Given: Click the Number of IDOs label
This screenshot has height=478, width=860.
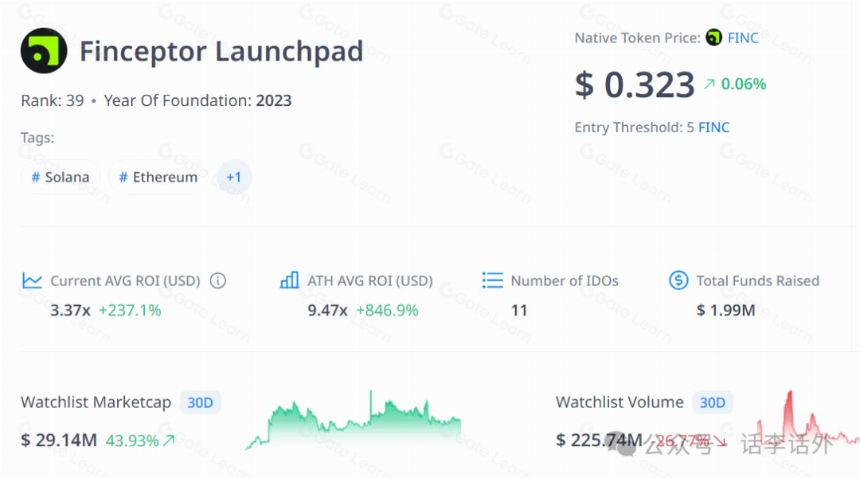Looking at the screenshot, I should [x=564, y=281].
